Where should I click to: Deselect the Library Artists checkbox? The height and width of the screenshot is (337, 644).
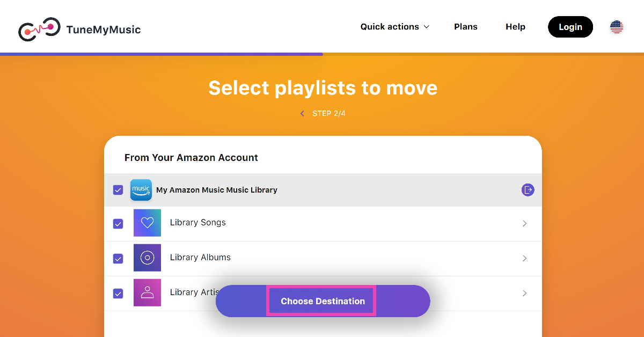click(118, 294)
